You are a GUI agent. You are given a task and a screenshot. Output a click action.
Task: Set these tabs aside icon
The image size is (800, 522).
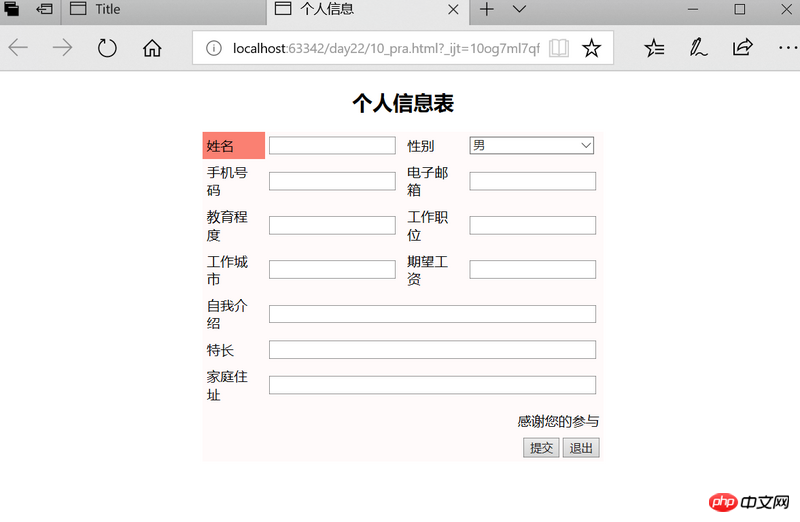tap(44, 9)
